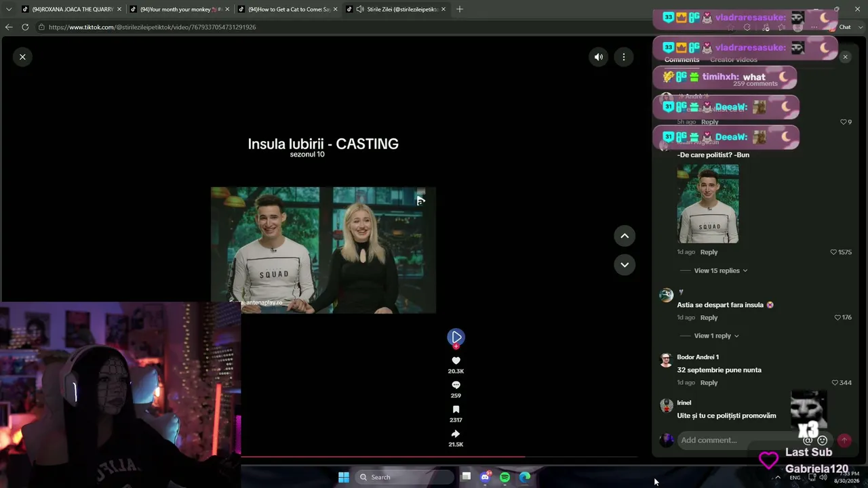Post the comment with the red arrow button
Screen dimensions: 868x488
[844, 440]
